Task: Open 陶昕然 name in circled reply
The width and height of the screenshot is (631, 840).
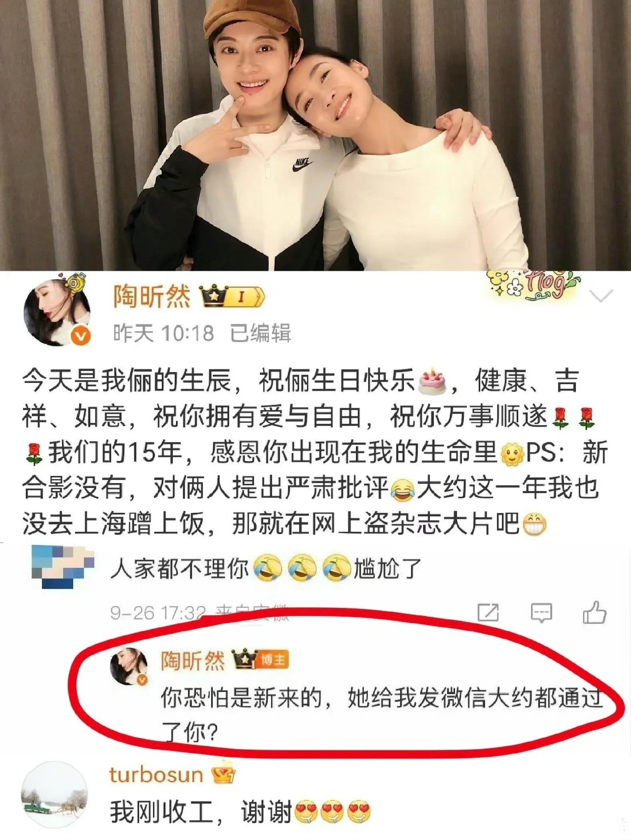Action: (x=193, y=660)
